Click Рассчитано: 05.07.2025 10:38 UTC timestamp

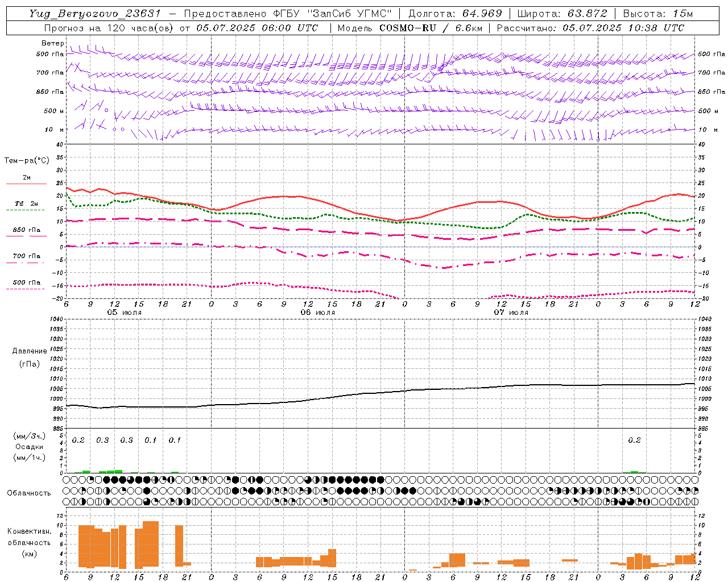[590, 28]
